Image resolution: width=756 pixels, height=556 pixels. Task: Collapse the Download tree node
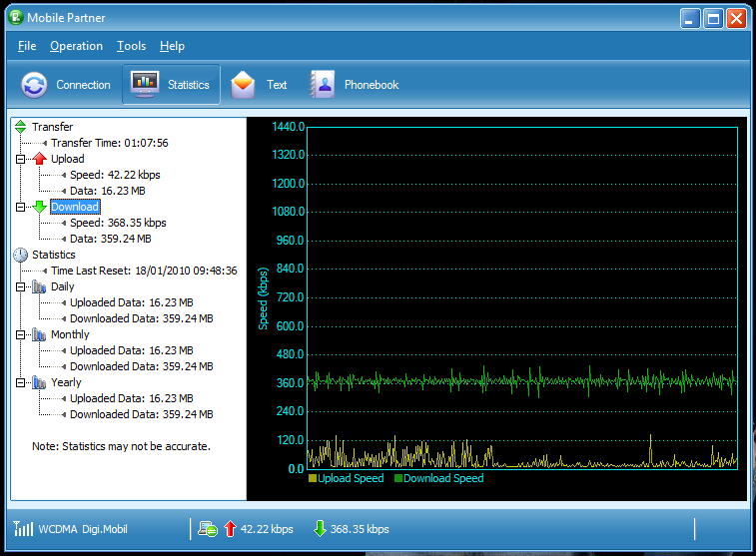click(x=20, y=207)
